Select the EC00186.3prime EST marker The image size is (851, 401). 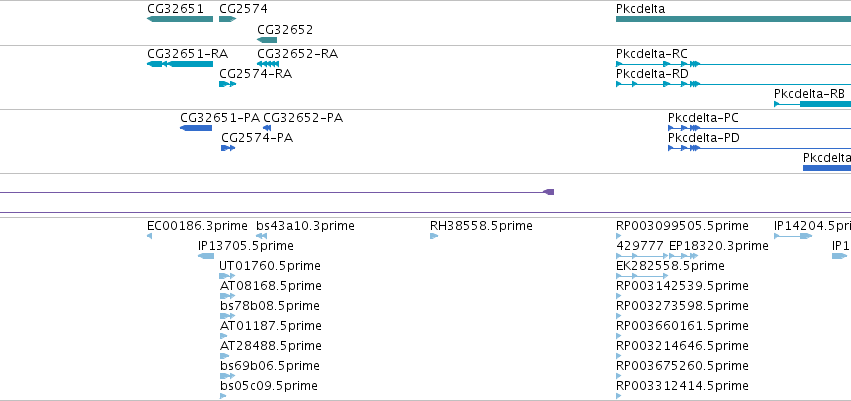point(150,236)
